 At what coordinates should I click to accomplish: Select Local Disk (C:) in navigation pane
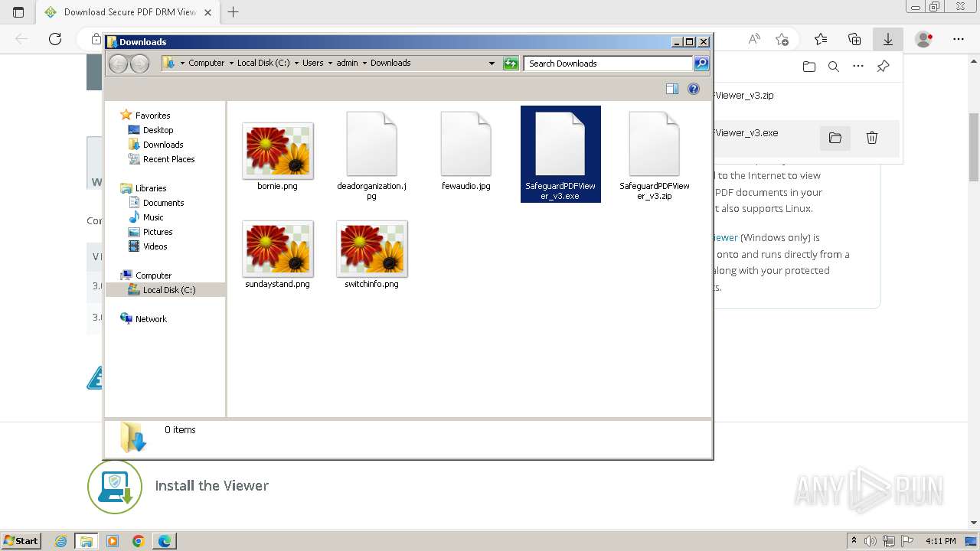[165, 290]
